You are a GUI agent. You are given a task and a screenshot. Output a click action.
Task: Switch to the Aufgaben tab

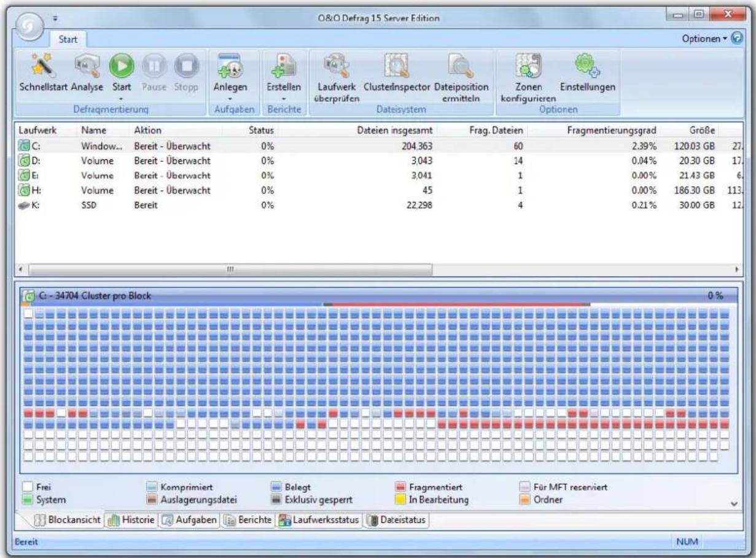coord(190,520)
